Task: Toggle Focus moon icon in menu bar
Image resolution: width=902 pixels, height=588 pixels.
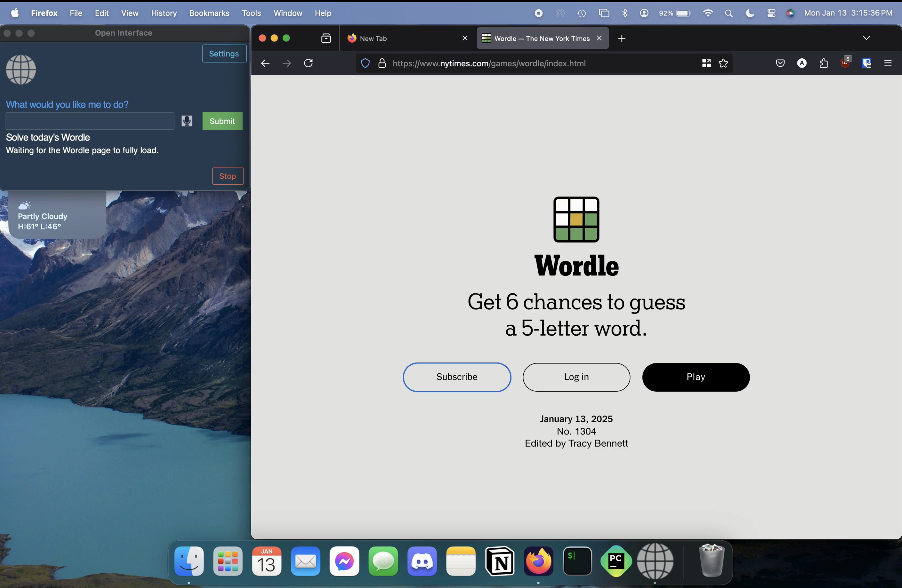Action: pos(750,13)
